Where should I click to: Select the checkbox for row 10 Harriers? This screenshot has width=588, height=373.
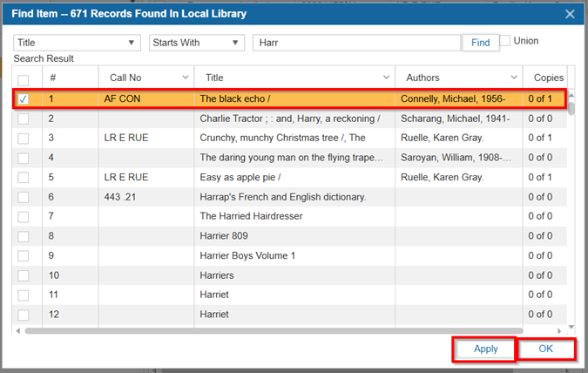(x=24, y=275)
